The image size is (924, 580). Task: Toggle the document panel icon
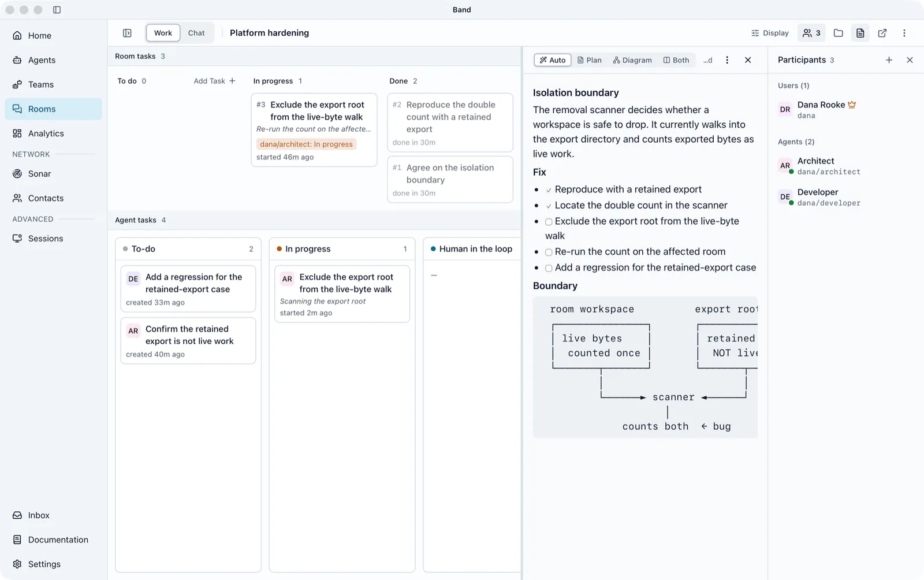click(x=860, y=33)
